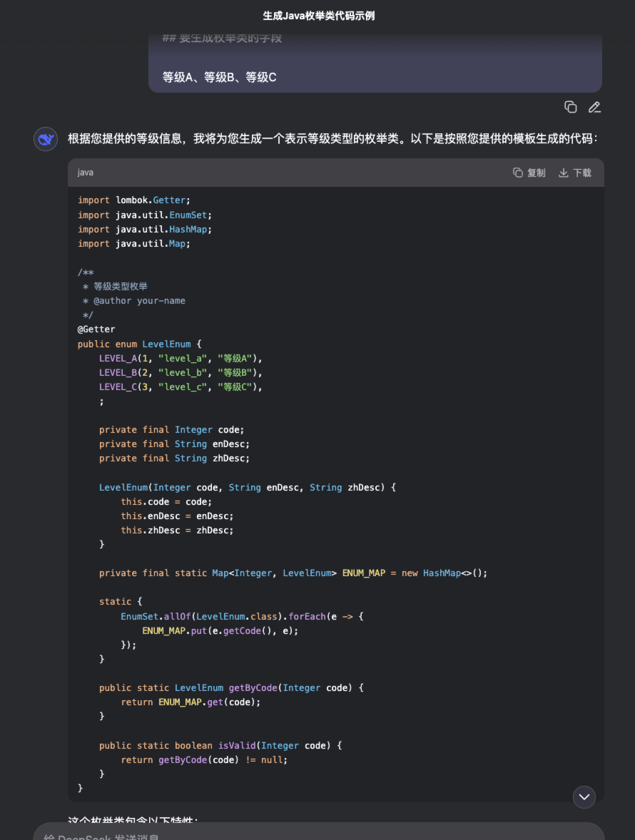Viewport: 635px width, 840px height.
Task: Click the line import java.util.Map;
Action: point(134,244)
